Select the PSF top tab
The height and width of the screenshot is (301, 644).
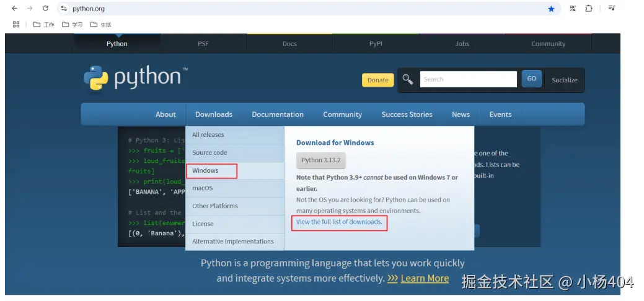click(203, 43)
